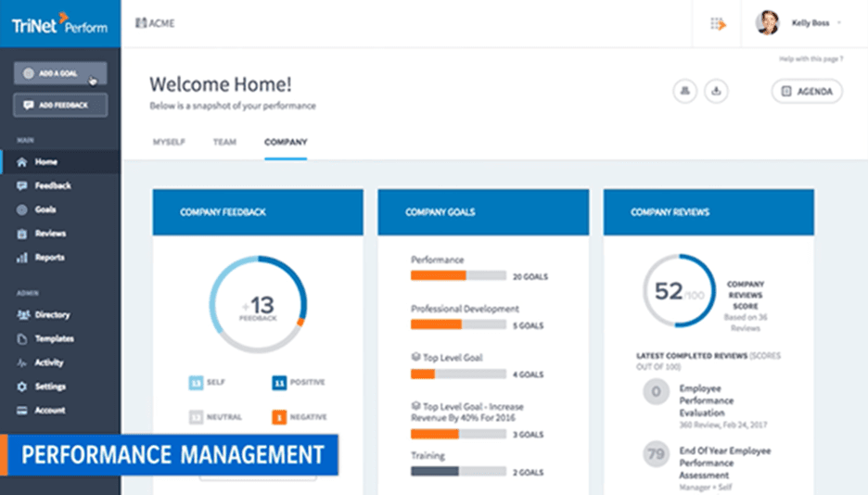Image resolution: width=868 pixels, height=495 pixels.
Task: Switch to the Team tab
Action: tap(224, 143)
